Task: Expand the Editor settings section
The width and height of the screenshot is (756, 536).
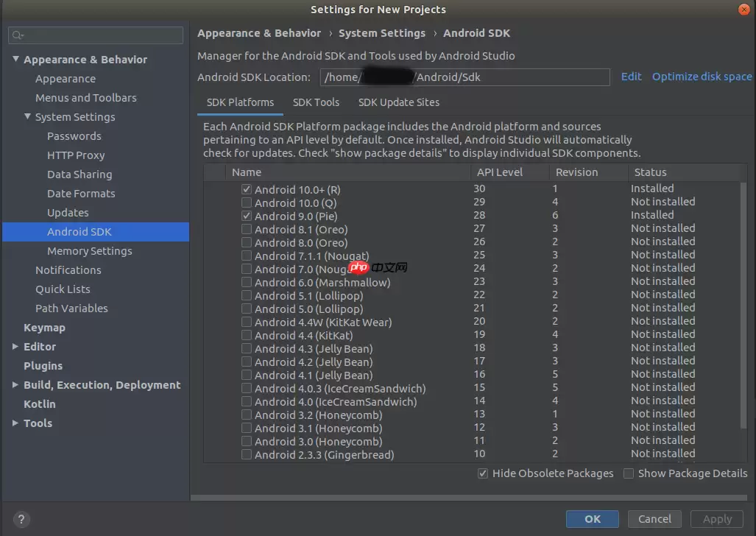Action: pos(15,347)
